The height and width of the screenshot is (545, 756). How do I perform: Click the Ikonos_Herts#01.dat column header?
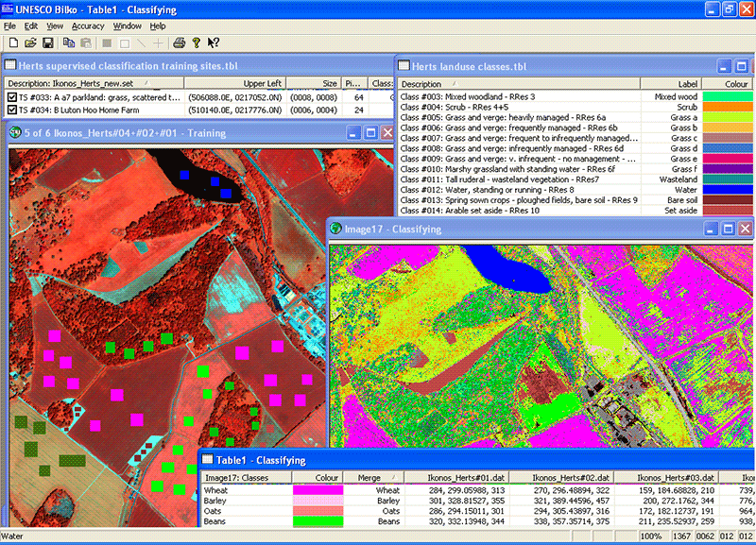pyautogui.click(x=456, y=478)
